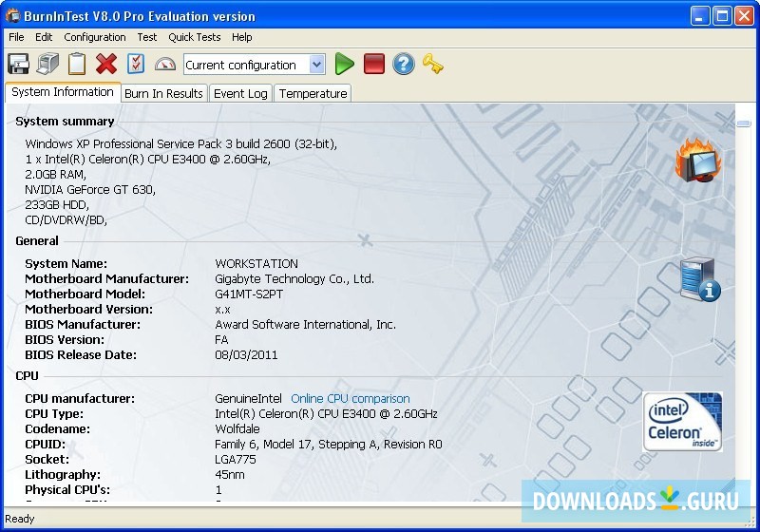
Task: Click the WORKSTATION system name value
Action: 256,264
